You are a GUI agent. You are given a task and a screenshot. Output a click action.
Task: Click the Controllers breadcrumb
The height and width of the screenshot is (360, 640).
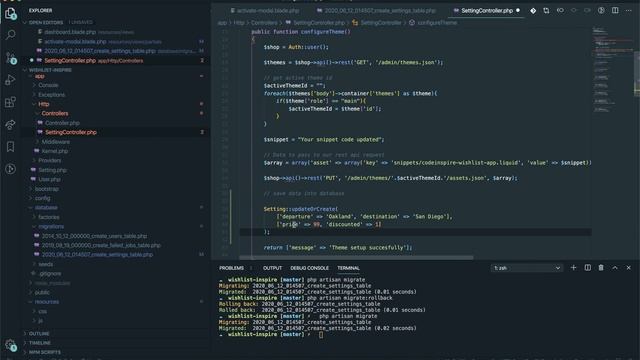pos(264,23)
